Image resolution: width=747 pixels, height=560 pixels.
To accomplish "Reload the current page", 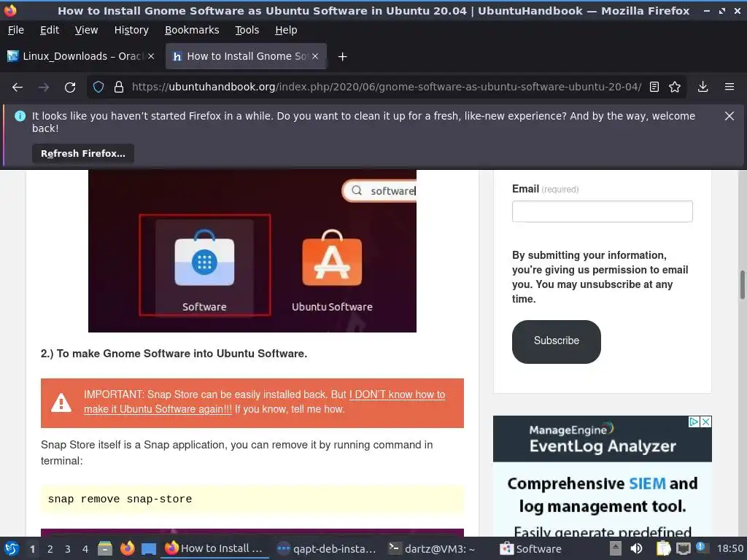I will pos(70,87).
